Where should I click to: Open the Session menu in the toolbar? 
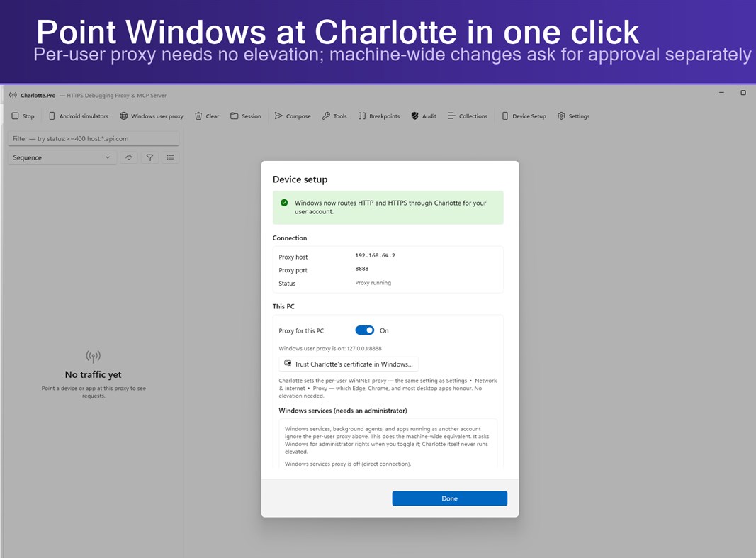(x=245, y=116)
